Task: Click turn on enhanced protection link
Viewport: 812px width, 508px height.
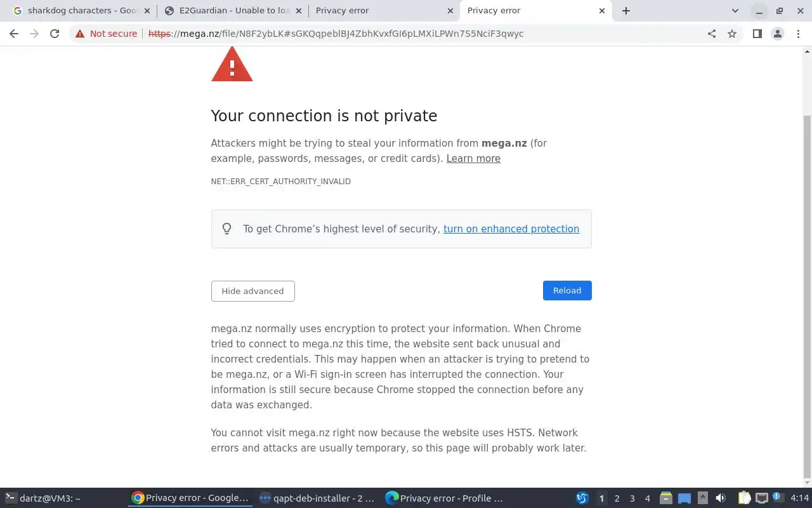Action: (x=511, y=229)
